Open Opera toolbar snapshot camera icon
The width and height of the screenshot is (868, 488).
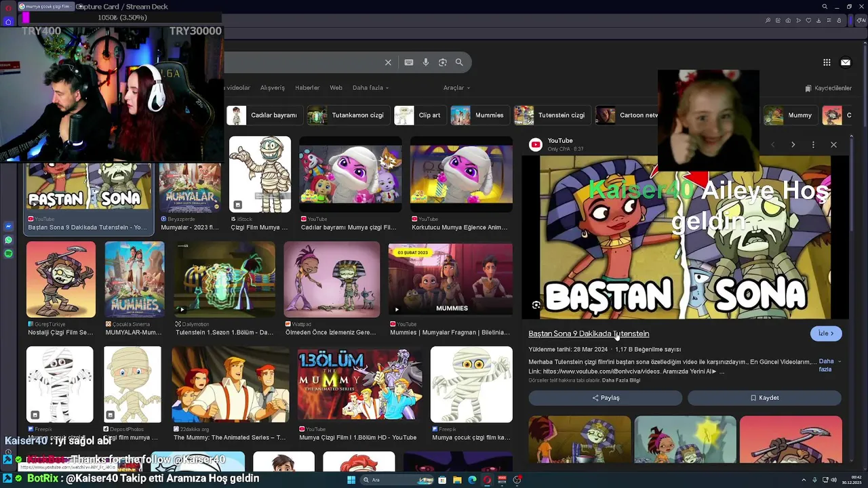point(788,20)
